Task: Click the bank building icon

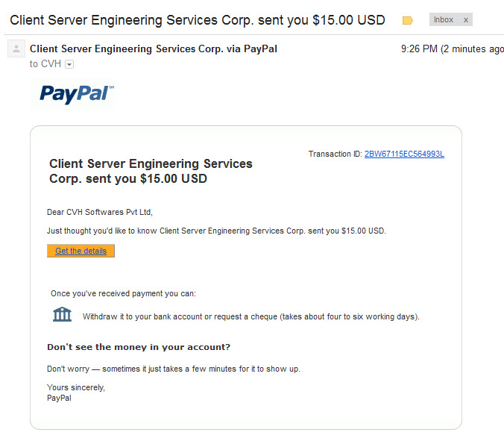Action: coord(63,314)
